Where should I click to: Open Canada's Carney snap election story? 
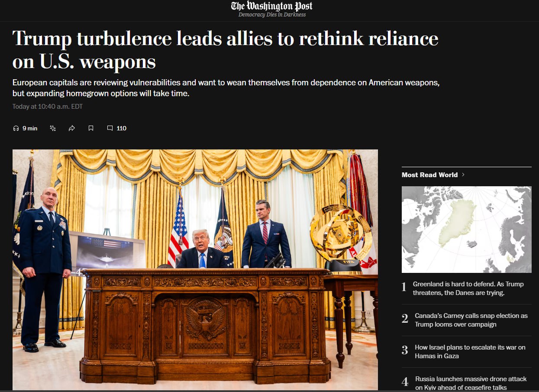471,320
